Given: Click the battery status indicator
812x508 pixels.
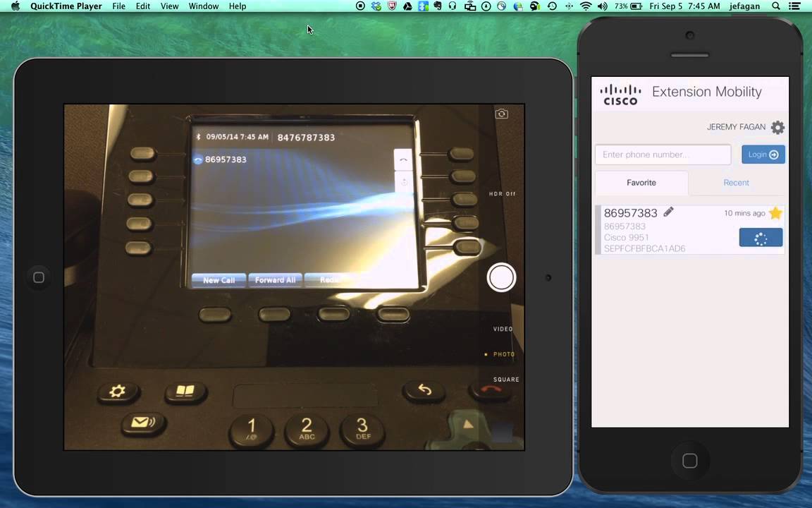Looking at the screenshot, I should point(628,6).
